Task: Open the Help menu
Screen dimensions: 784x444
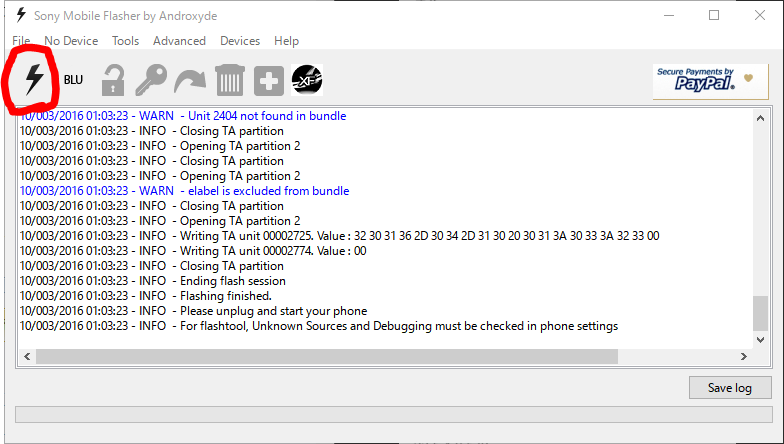Action: [x=286, y=40]
